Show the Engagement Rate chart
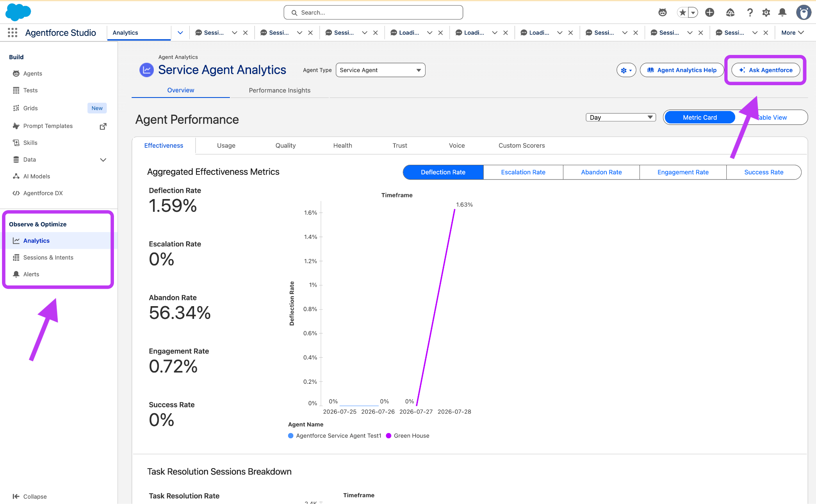 pyautogui.click(x=683, y=172)
